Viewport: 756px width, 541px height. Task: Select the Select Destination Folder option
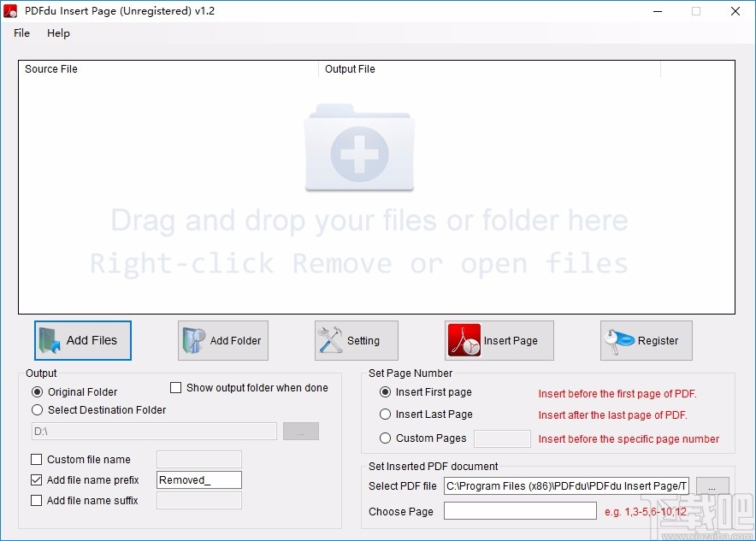tap(37, 409)
